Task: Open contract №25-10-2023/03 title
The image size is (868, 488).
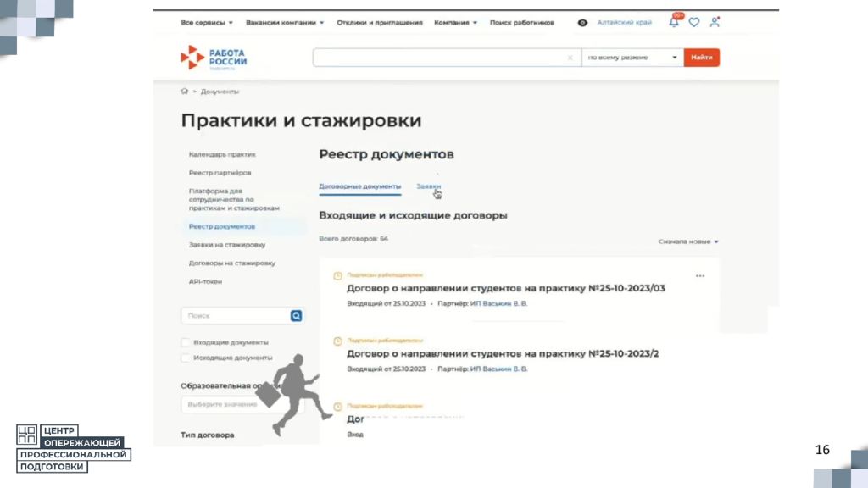Action: 506,288
